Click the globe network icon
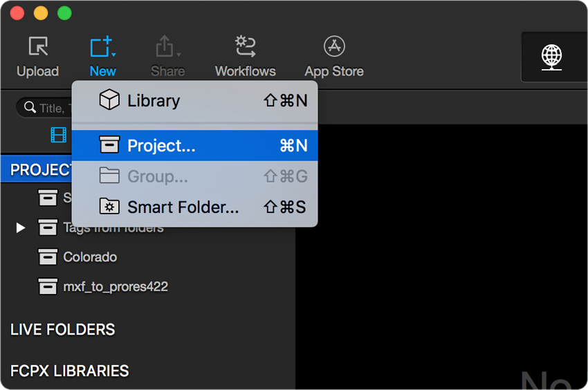The height and width of the screenshot is (390, 588). tap(551, 57)
